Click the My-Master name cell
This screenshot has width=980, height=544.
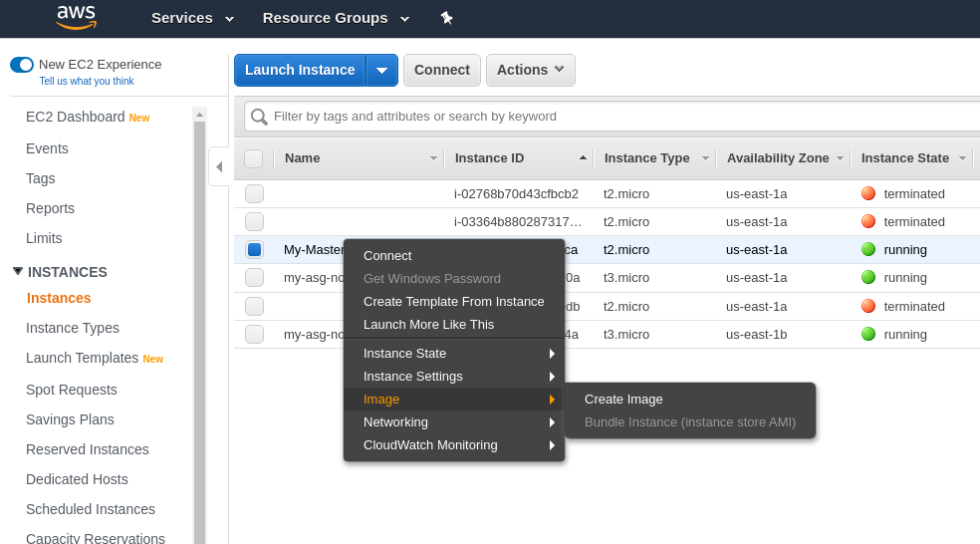click(313, 249)
